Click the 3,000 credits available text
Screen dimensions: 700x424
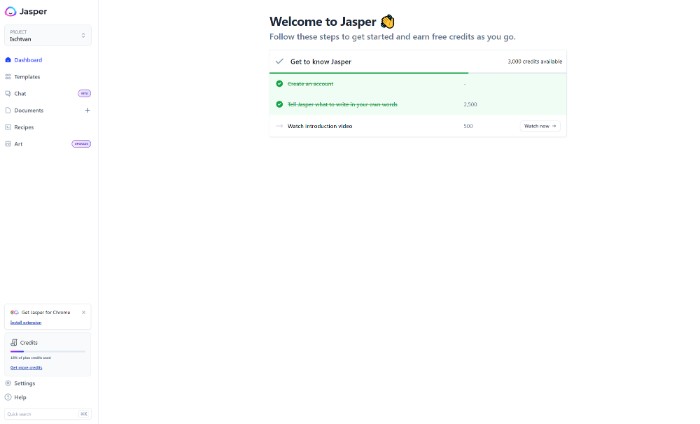(x=534, y=62)
